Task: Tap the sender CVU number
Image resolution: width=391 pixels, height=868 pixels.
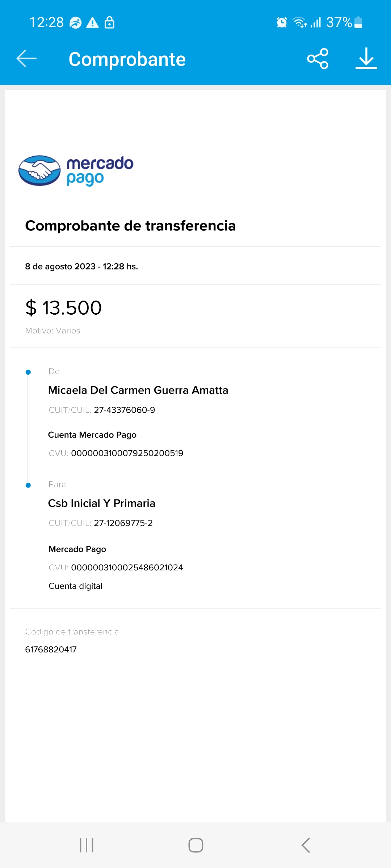Action: pyautogui.click(x=127, y=453)
